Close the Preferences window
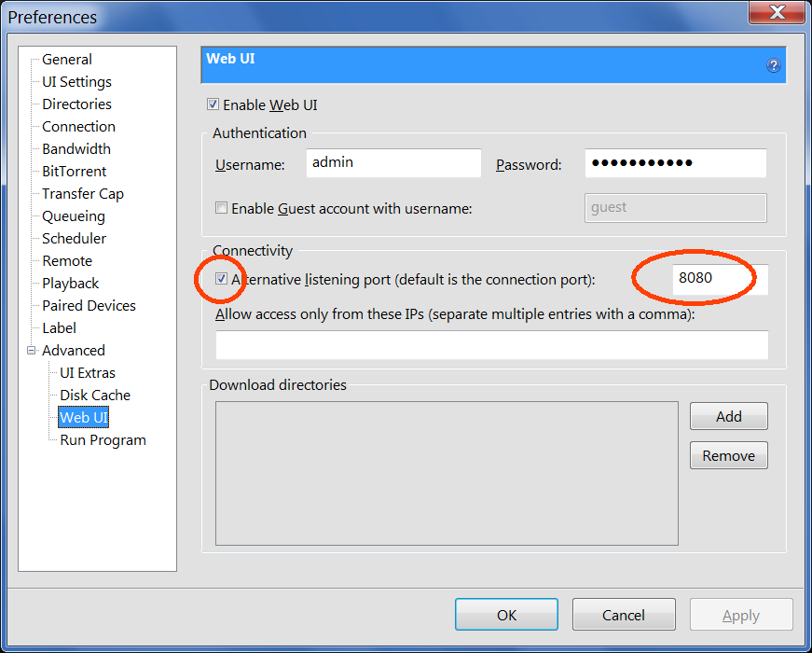 click(x=777, y=12)
